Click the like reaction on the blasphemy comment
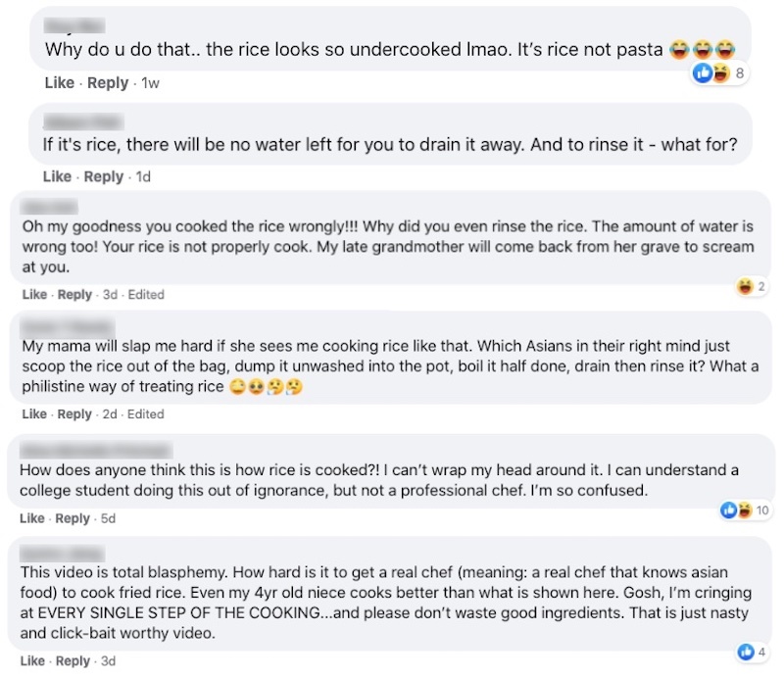The height and width of the screenshot is (679, 784). coord(750,652)
